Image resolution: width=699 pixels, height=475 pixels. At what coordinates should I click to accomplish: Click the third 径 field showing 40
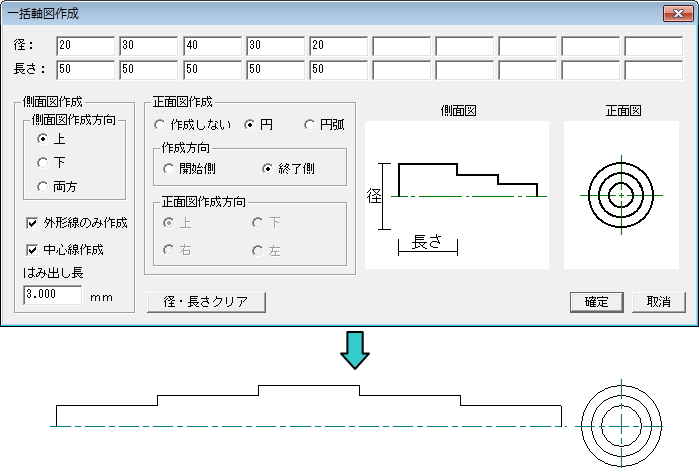tap(211, 46)
